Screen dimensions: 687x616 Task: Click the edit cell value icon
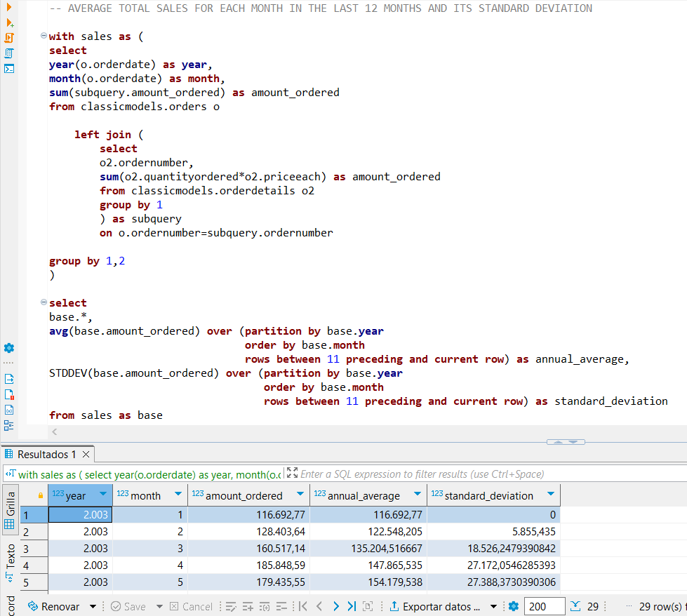(231, 606)
